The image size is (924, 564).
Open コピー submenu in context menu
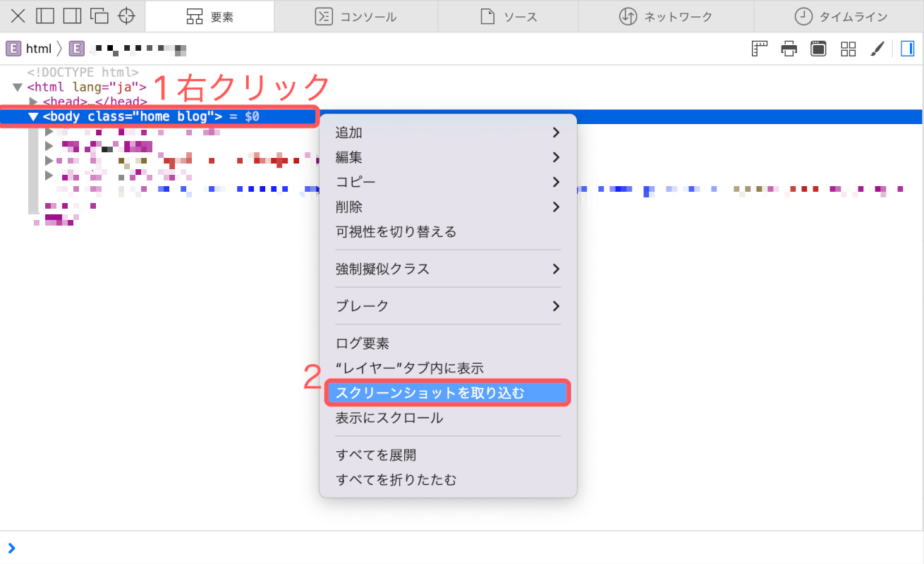coord(448,182)
